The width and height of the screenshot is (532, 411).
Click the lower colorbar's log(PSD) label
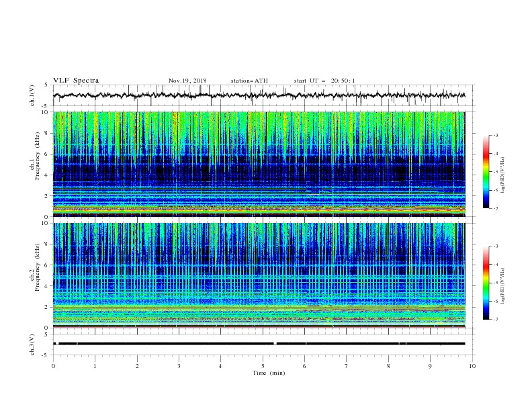coord(503,285)
